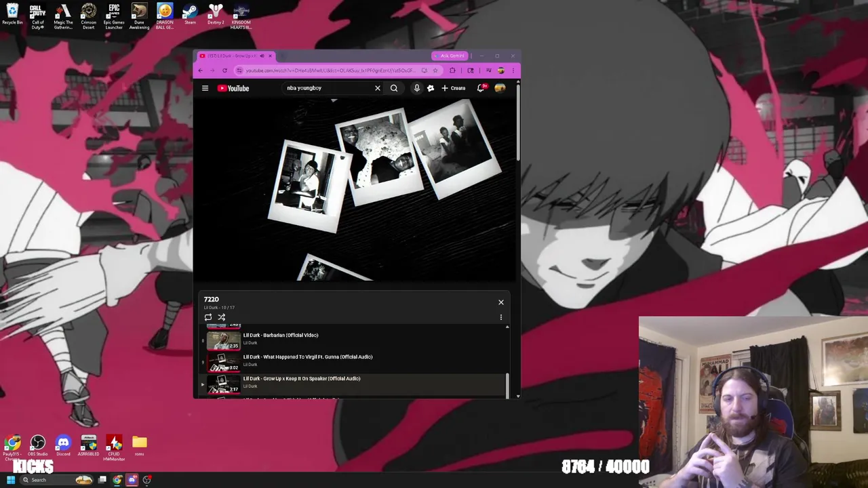
Task: Click the Ask Gemini button
Action: [450, 56]
